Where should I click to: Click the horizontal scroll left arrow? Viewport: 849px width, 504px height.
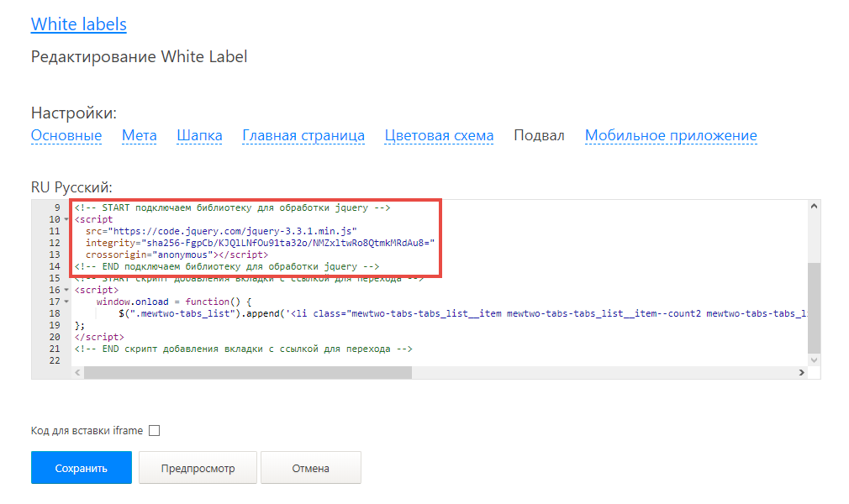[77, 372]
